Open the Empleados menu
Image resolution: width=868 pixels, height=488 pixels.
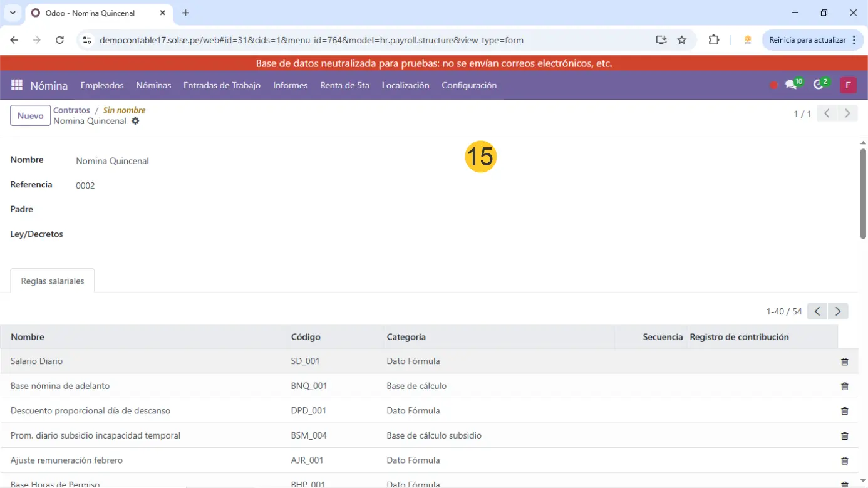coord(102,85)
